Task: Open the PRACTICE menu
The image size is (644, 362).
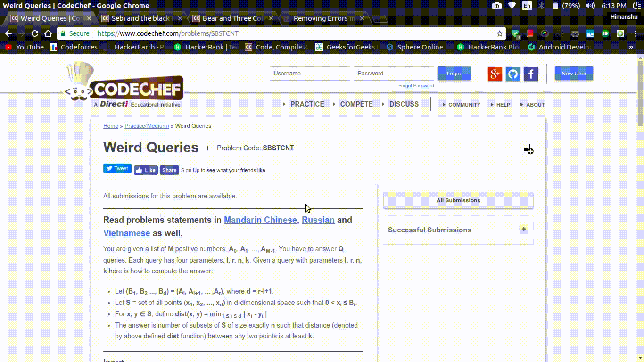Action: [x=307, y=104]
